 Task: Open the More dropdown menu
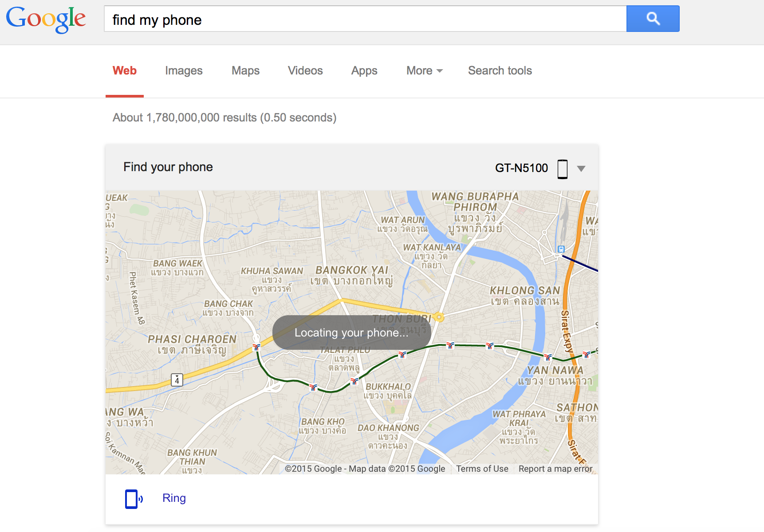coord(424,71)
